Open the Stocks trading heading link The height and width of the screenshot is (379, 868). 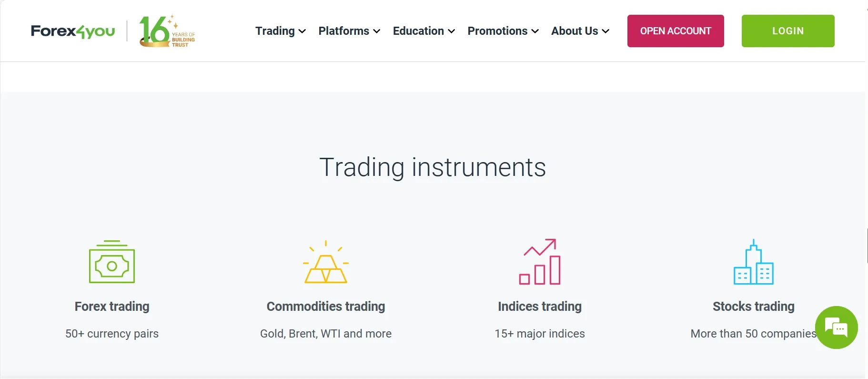754,307
